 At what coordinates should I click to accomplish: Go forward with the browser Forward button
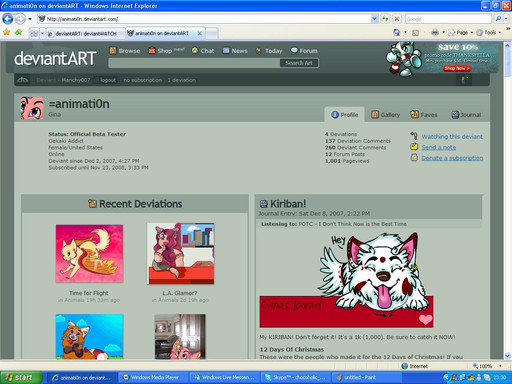click(20, 19)
